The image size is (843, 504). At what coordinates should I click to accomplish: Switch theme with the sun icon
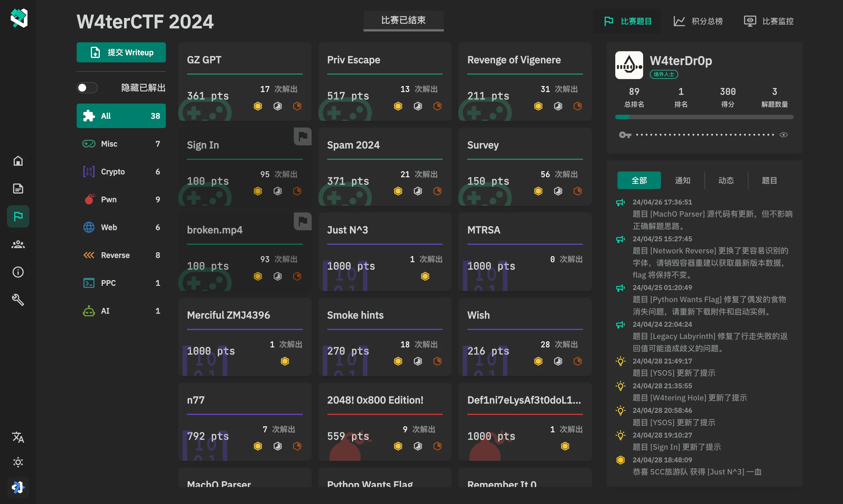point(18,462)
